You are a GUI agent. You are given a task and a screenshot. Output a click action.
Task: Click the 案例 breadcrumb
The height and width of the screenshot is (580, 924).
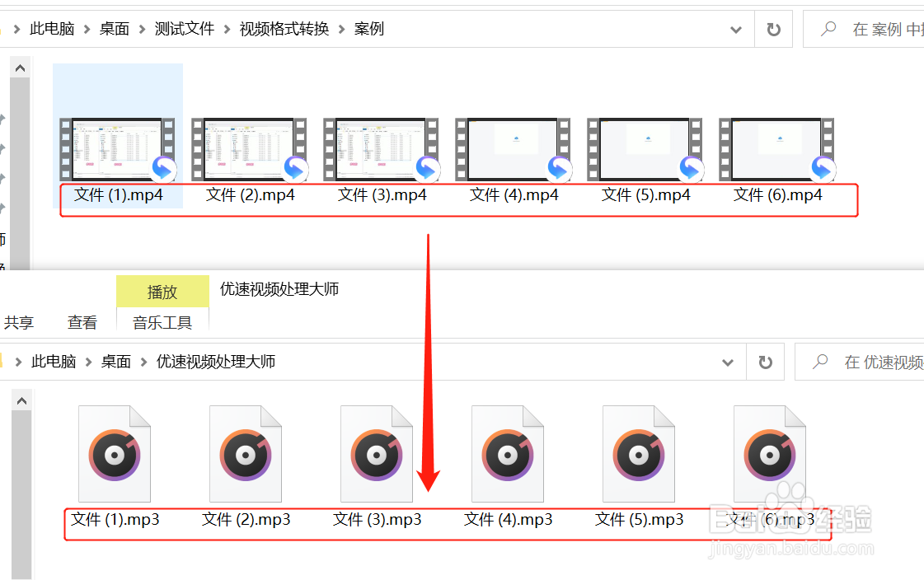pyautogui.click(x=369, y=29)
